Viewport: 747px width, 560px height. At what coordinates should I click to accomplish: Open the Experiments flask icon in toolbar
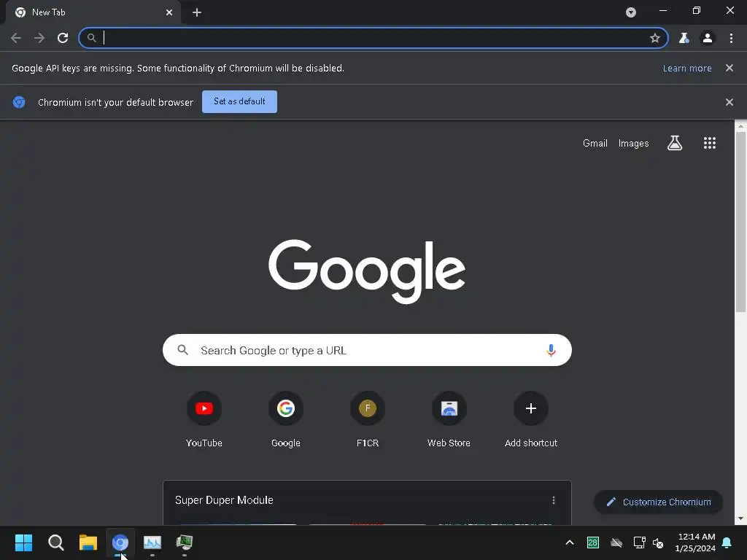coord(684,38)
